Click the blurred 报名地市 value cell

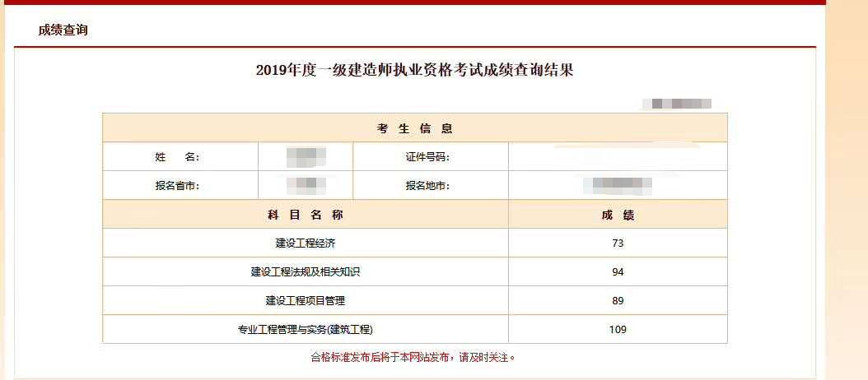[618, 185]
